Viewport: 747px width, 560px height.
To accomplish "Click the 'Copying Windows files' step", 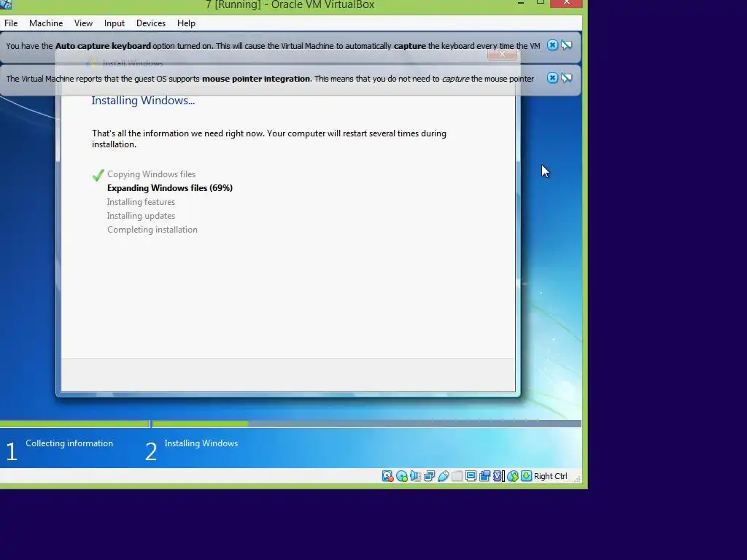I will click(151, 174).
